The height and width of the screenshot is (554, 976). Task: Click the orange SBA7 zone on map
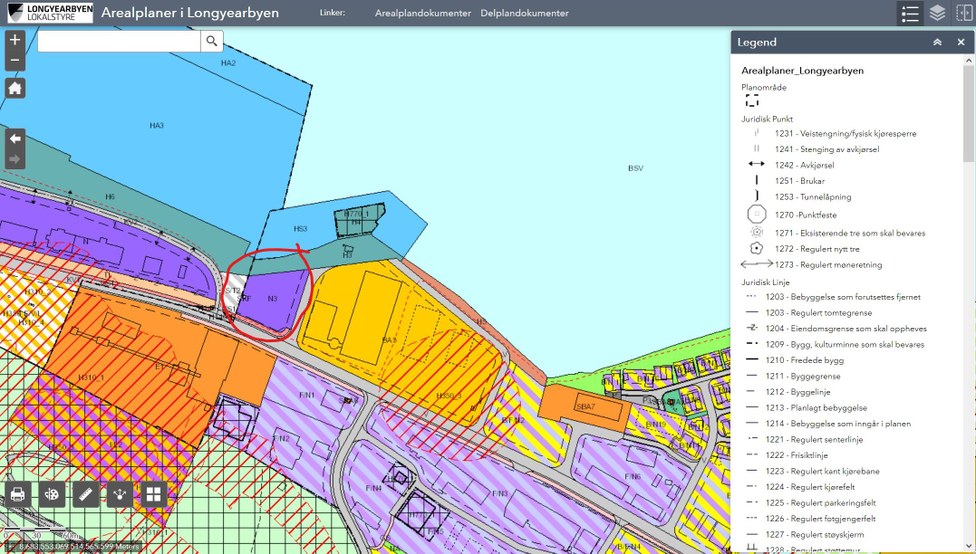pos(584,406)
